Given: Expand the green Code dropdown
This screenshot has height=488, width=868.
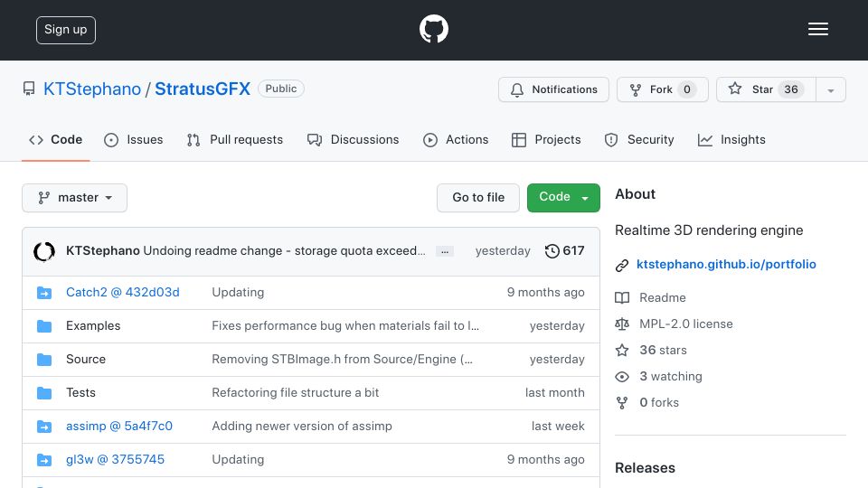Looking at the screenshot, I should tap(563, 198).
